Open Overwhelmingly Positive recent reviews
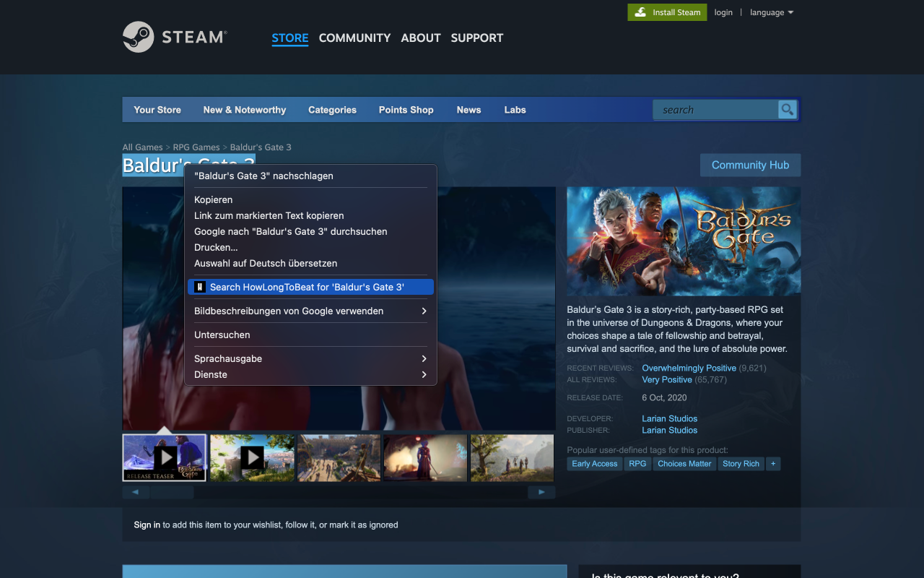This screenshot has width=924, height=578. click(x=689, y=368)
